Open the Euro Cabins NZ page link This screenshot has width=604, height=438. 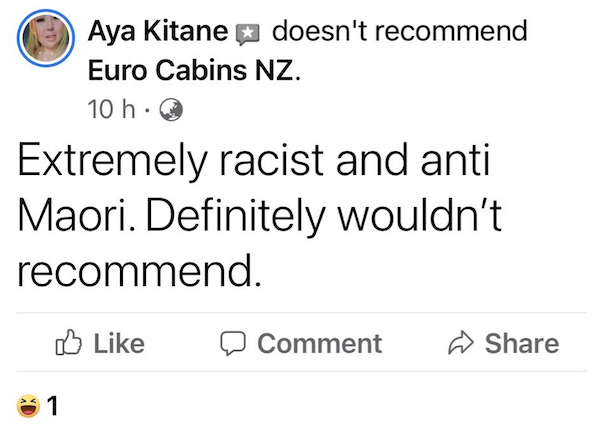[x=191, y=73]
